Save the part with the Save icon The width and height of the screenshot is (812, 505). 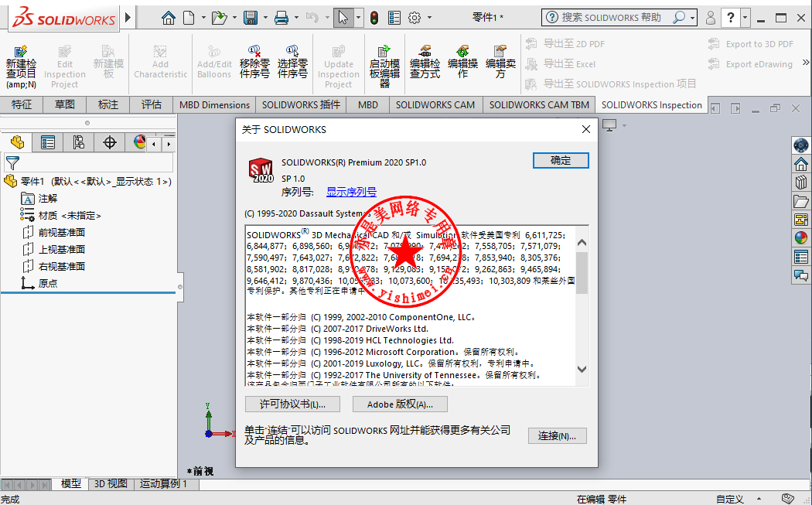click(x=251, y=18)
